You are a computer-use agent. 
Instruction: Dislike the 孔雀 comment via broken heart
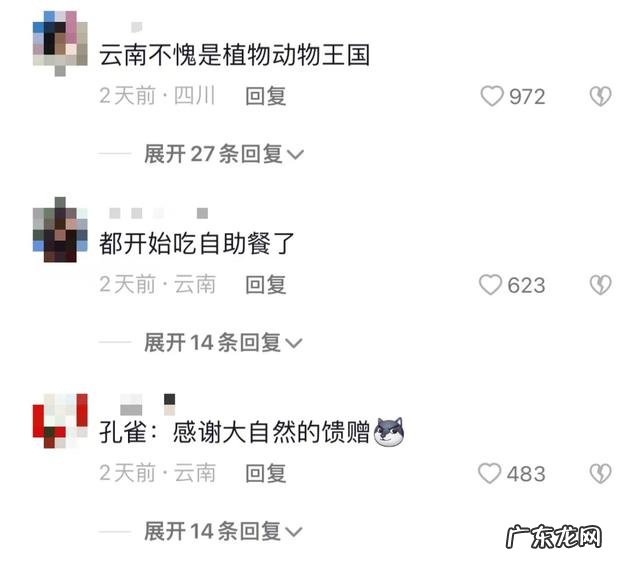(x=600, y=473)
